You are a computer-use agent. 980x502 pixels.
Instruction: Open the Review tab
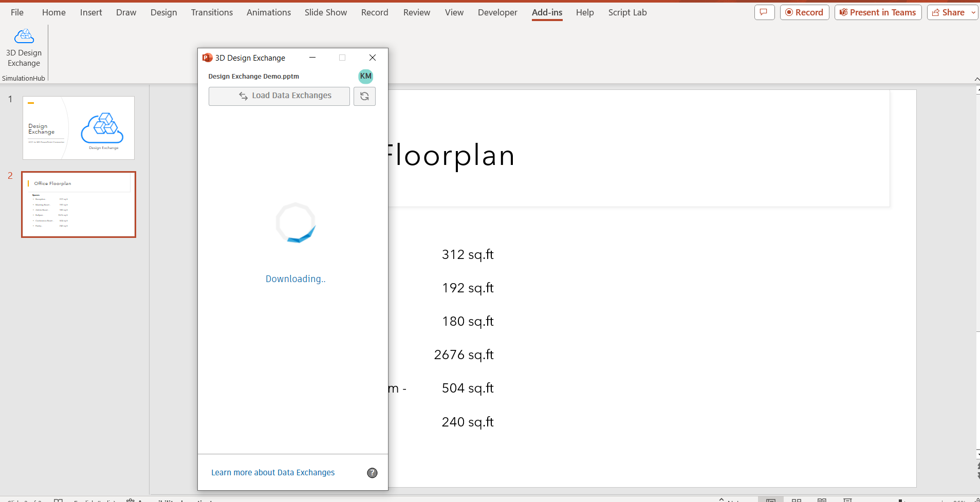417,12
